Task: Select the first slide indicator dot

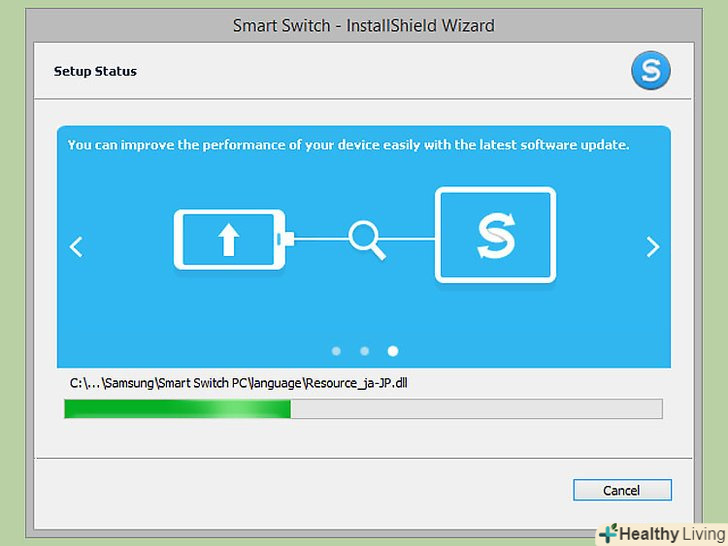Action: (336, 351)
